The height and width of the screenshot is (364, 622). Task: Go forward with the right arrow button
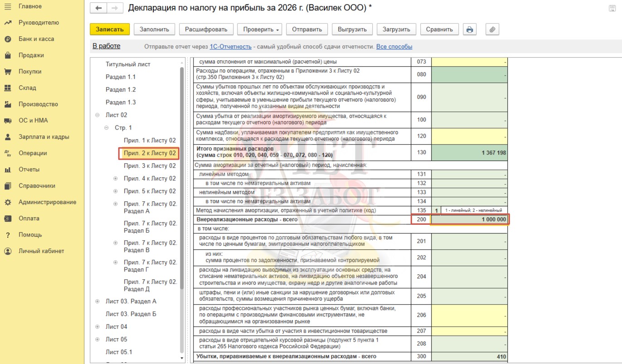114,8
